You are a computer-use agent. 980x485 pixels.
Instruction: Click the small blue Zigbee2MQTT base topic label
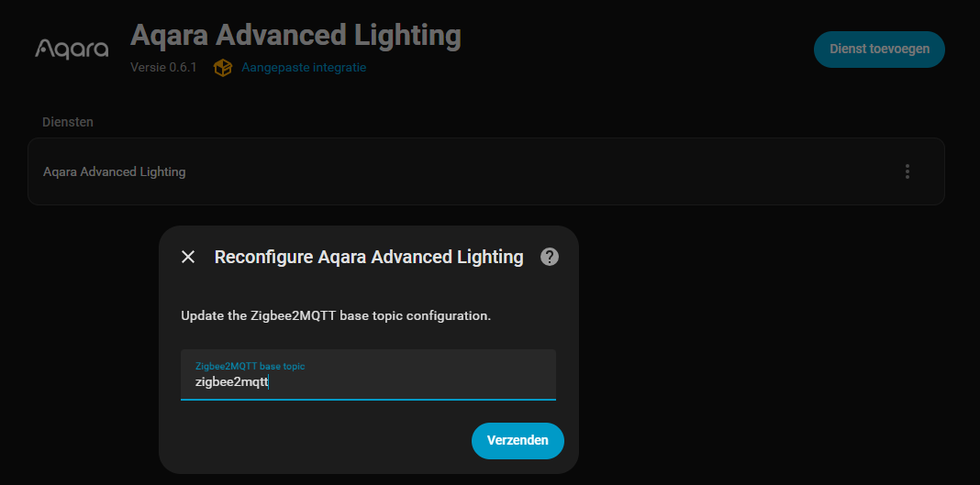click(x=250, y=366)
